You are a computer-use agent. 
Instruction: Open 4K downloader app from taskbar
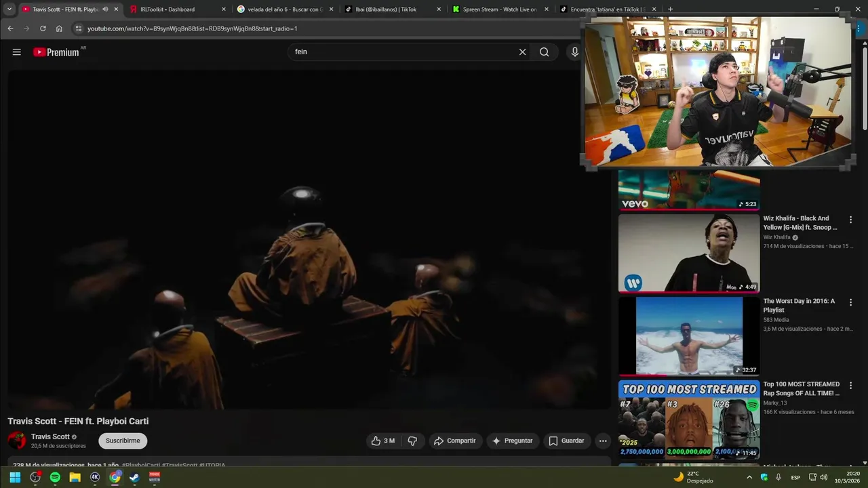tap(95, 477)
